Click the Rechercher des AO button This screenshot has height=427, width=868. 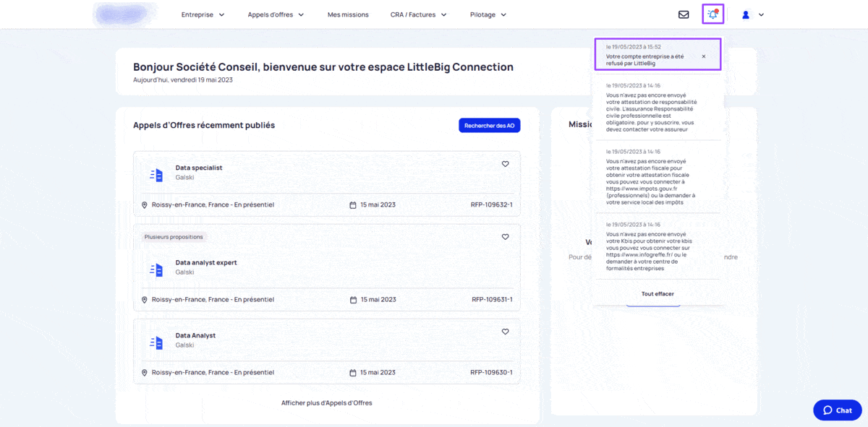(490, 126)
